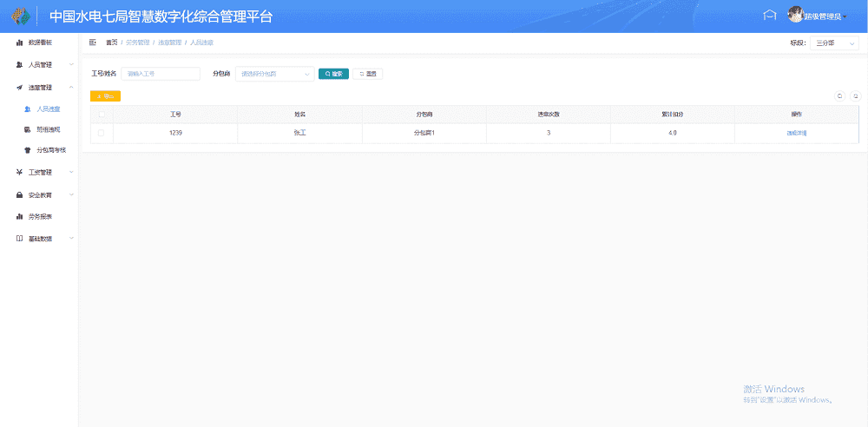Click the yellow 导出 export button
The height and width of the screenshot is (427, 868).
tap(105, 96)
